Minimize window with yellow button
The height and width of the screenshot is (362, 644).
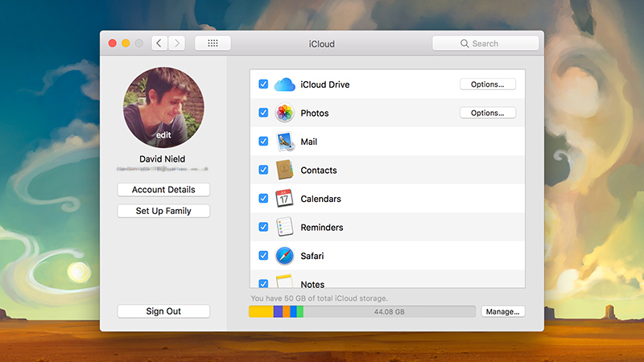click(x=126, y=43)
